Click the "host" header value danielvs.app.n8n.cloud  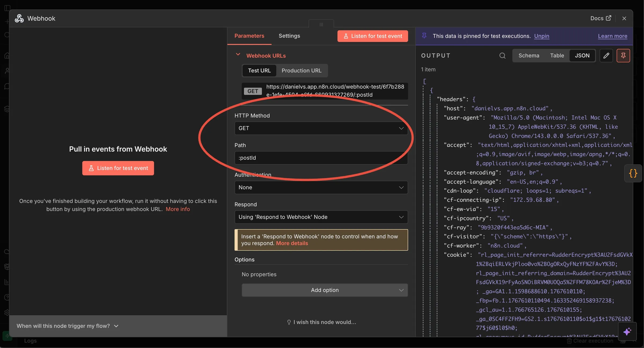[510, 108]
